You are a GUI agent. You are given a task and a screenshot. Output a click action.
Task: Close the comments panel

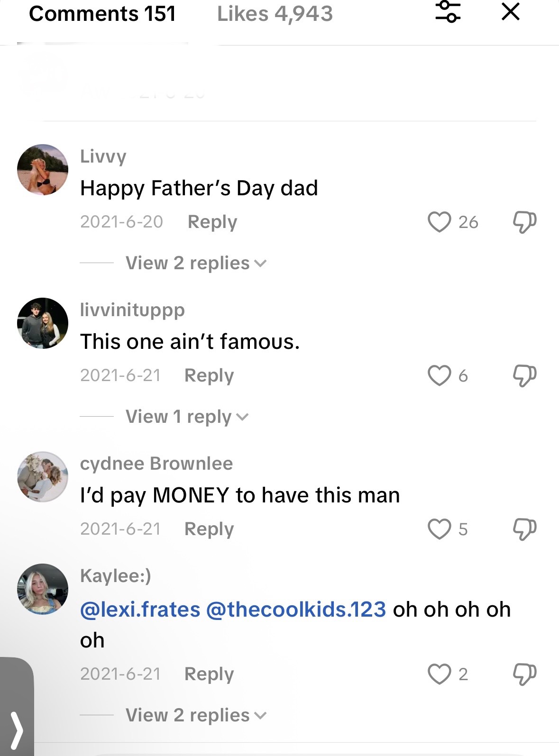510,11
